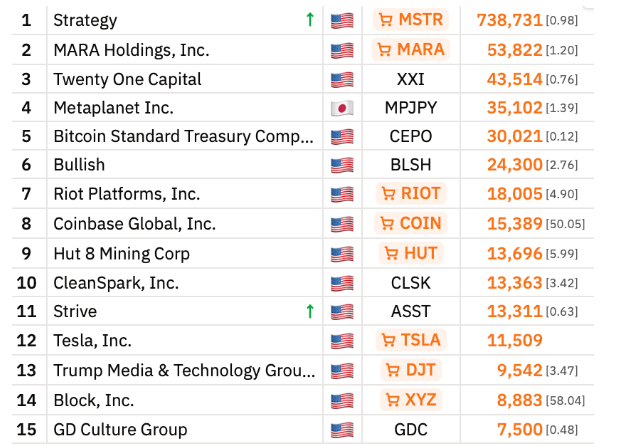The width and height of the screenshot is (622, 444).
Task: Open Coinbase Global, Inc. company page
Action: click(x=134, y=224)
